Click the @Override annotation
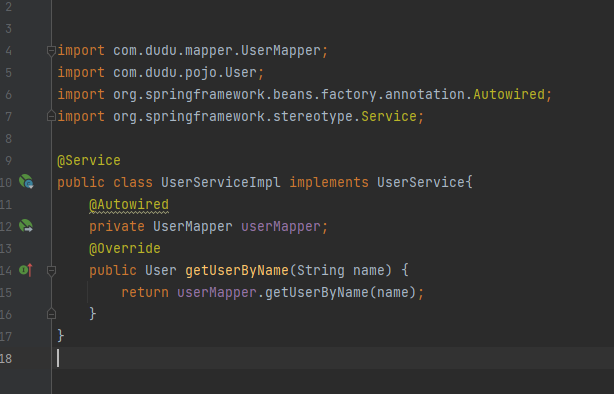 pos(125,249)
